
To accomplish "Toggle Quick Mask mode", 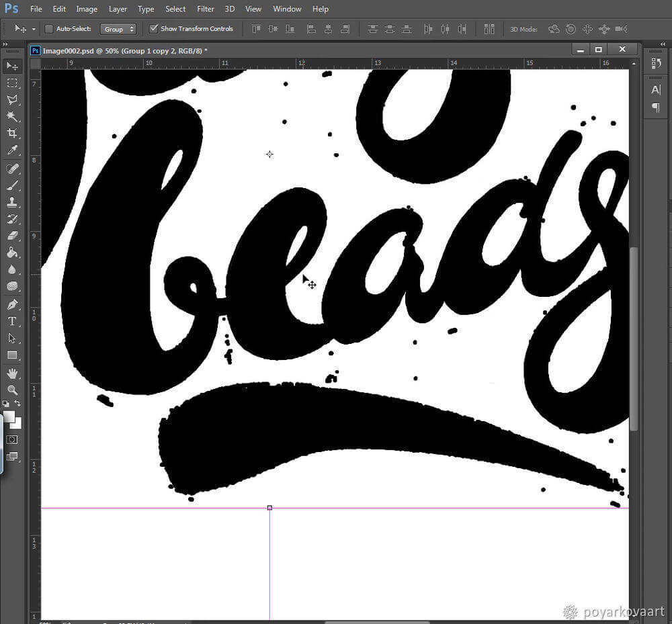I will coord(12,439).
